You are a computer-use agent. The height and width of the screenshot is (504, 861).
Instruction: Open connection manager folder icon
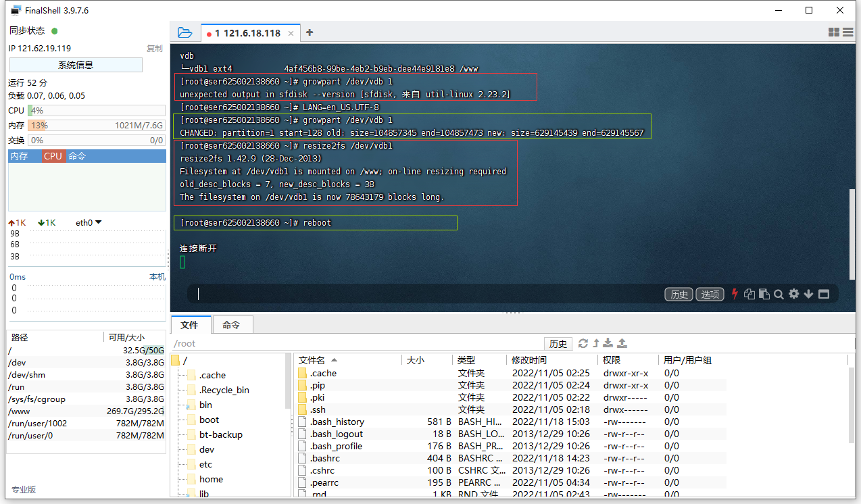184,32
